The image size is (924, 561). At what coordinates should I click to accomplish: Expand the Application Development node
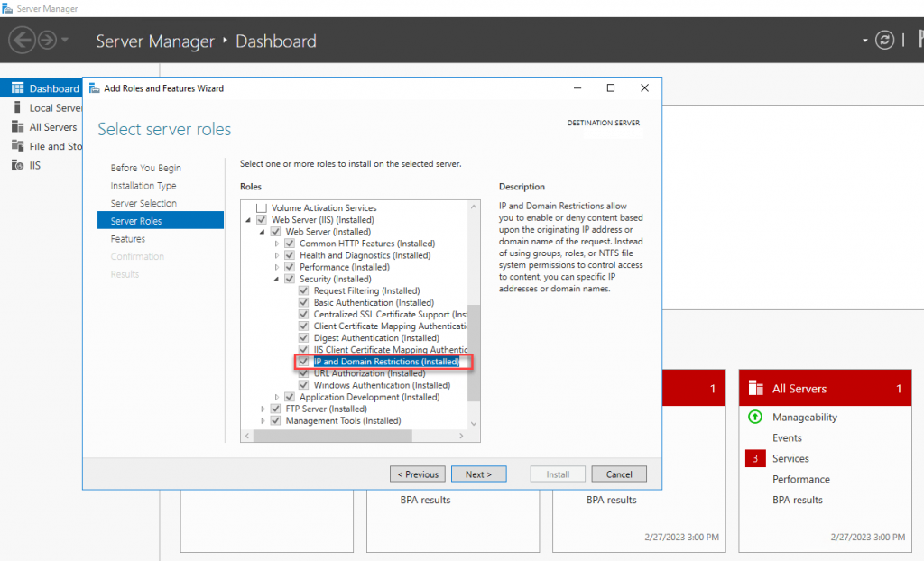(x=277, y=396)
